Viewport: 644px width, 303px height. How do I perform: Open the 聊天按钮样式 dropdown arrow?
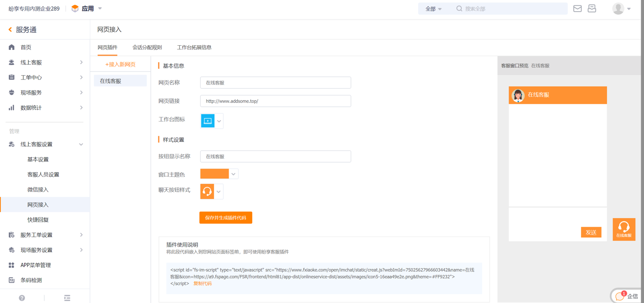(219, 191)
